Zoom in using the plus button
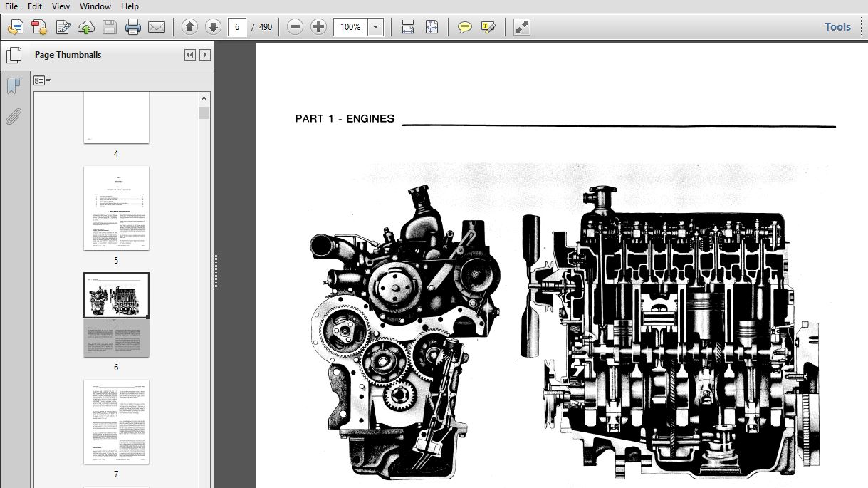868x488 pixels. (319, 27)
